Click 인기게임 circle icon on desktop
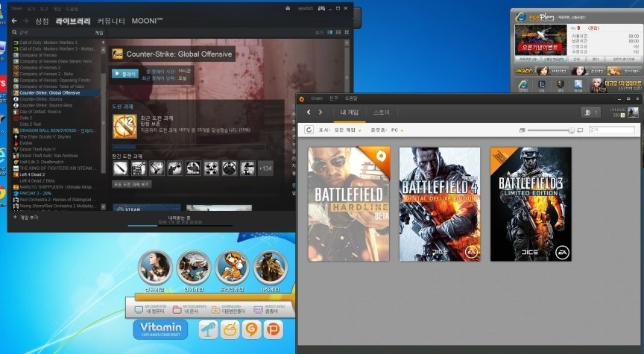Image resolution: width=644 pixels, height=354 pixels. pos(194,268)
